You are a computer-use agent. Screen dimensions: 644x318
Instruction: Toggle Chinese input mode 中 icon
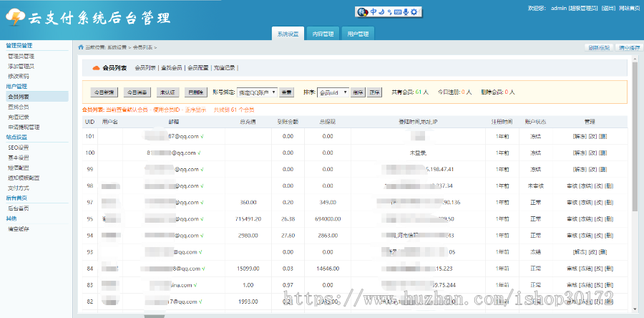point(374,12)
